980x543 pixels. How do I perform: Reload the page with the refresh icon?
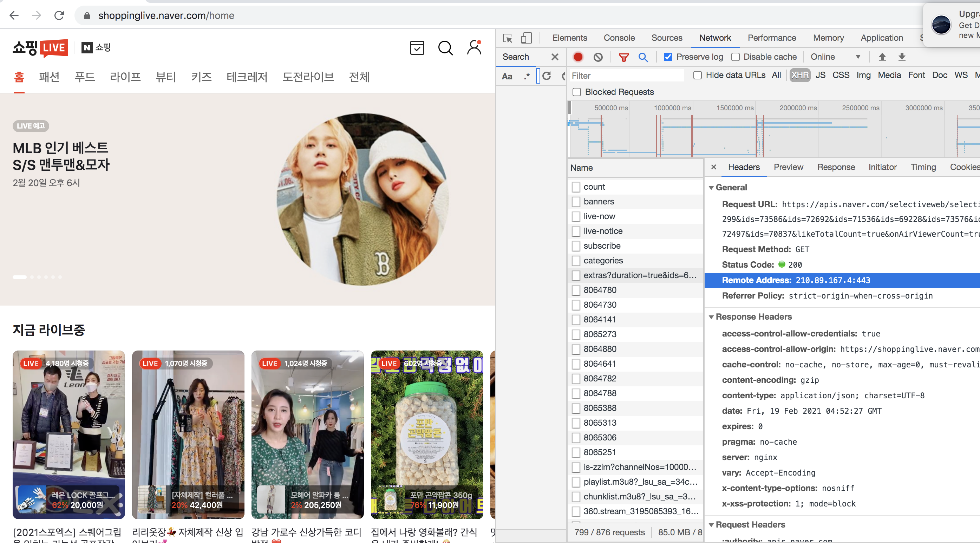[59, 15]
